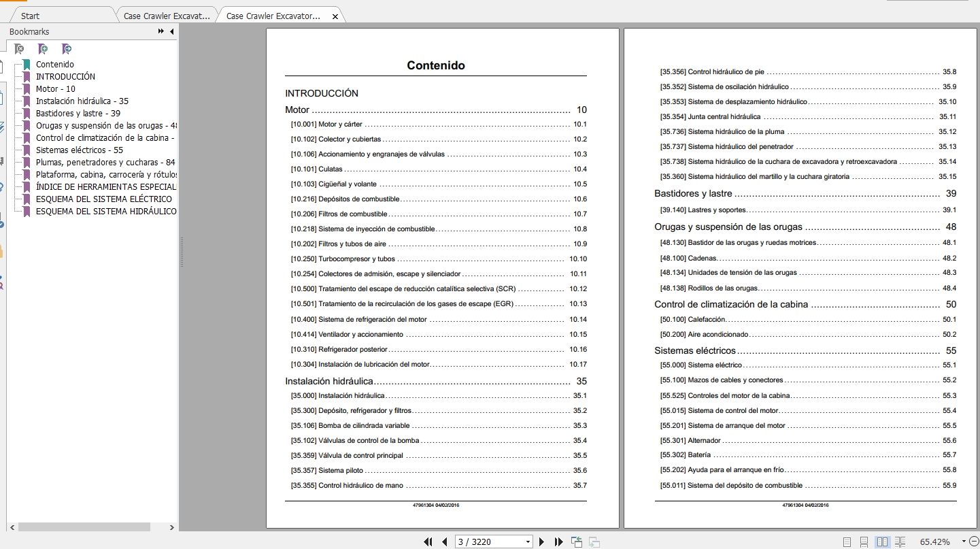This screenshot has width=980, height=549.
Task: Click the Instalación hidráulica ... 35 contents heading
Action: coord(436,381)
